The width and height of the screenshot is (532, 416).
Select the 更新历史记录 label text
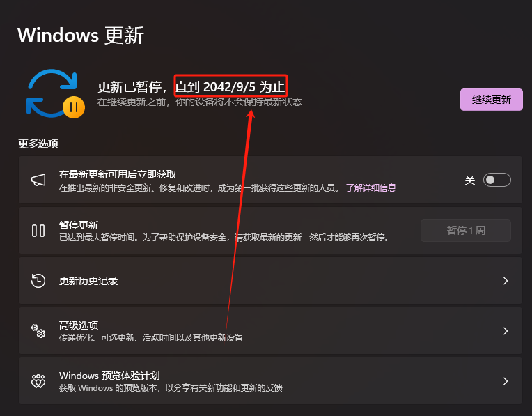[x=88, y=281]
